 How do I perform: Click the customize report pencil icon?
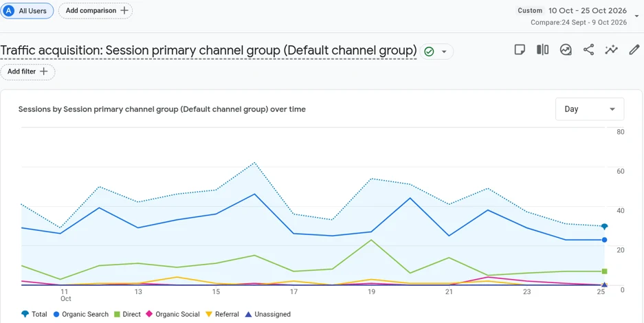click(x=634, y=50)
